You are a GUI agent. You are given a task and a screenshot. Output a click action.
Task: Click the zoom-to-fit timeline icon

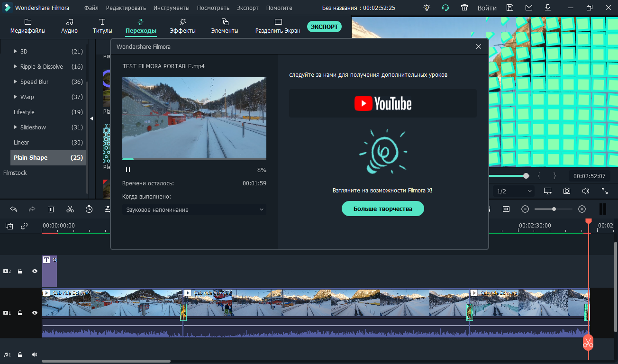pos(506,209)
